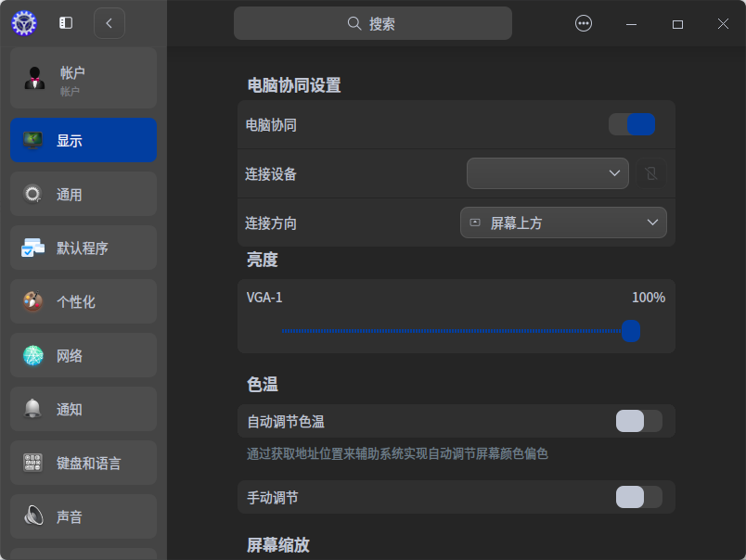Click the 色温 section heading
The image size is (746, 560).
(x=263, y=384)
